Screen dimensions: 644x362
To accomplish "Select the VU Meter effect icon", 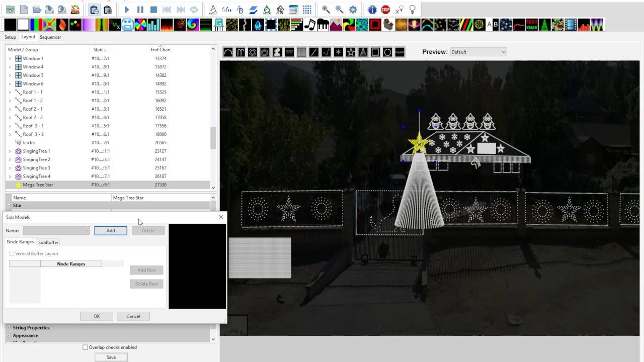I will tap(584, 25).
